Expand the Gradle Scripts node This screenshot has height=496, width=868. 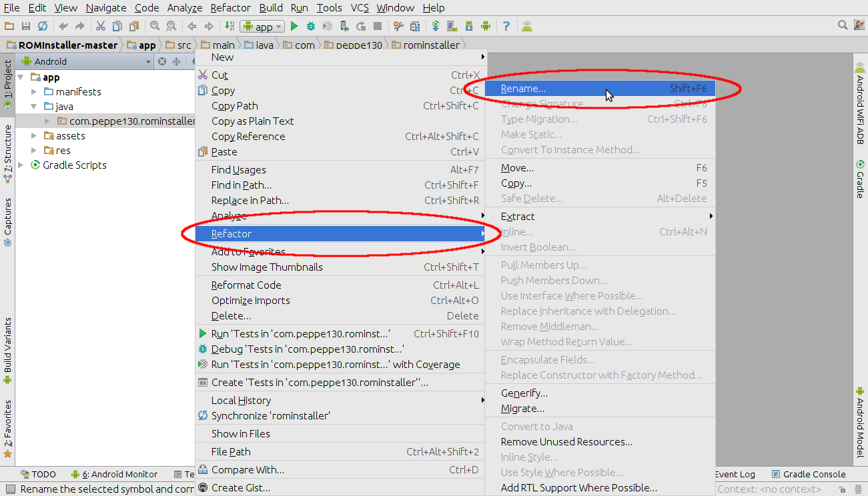21,165
